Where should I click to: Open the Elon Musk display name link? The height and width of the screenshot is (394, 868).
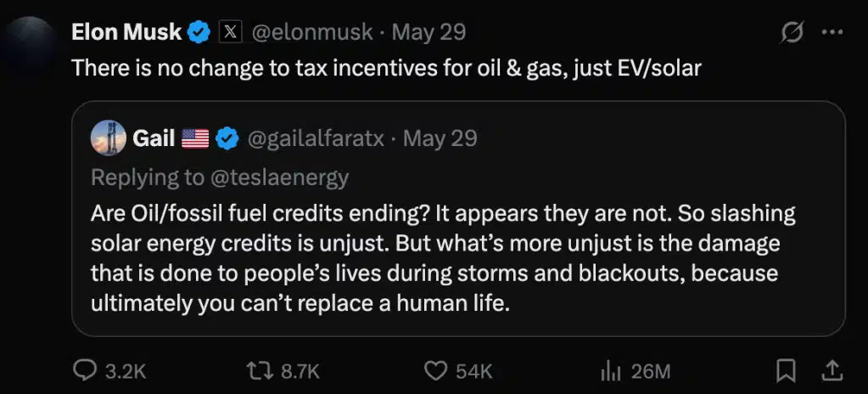[126, 32]
